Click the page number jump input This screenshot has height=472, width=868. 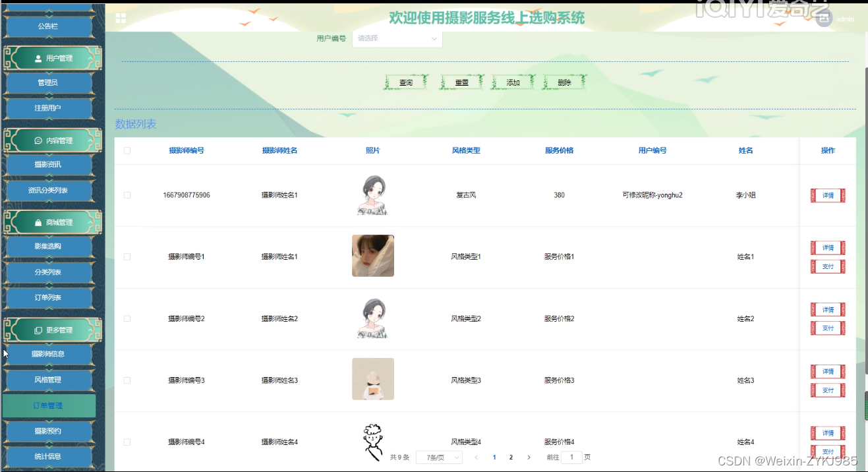click(571, 457)
